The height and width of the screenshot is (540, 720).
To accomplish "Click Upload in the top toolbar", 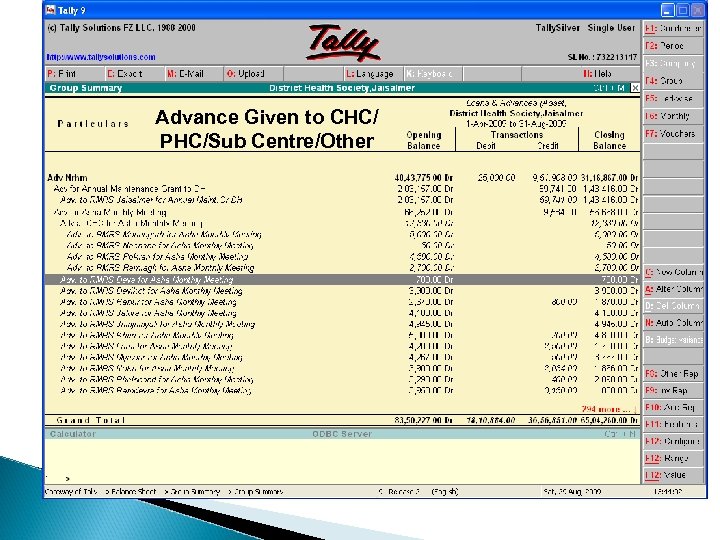I will click(x=253, y=73).
